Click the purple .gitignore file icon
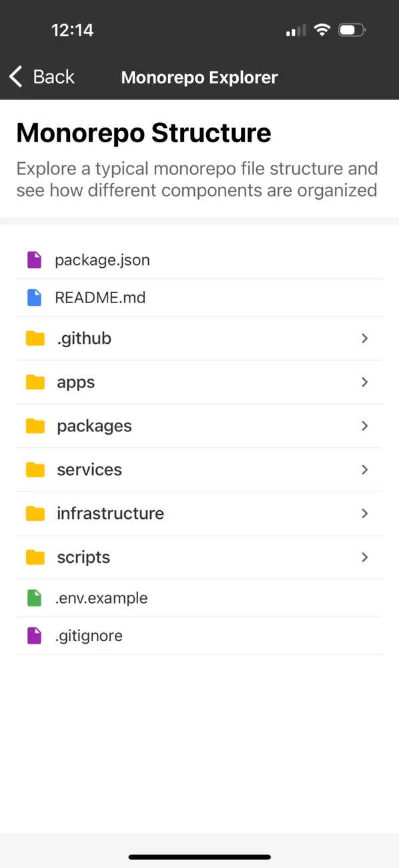This screenshot has height=868, width=399. (x=34, y=635)
